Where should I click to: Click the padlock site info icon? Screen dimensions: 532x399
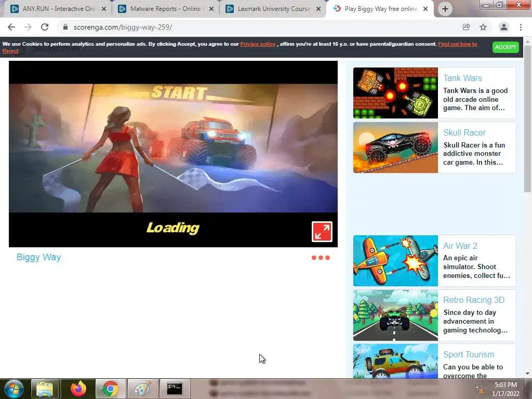pos(65,27)
